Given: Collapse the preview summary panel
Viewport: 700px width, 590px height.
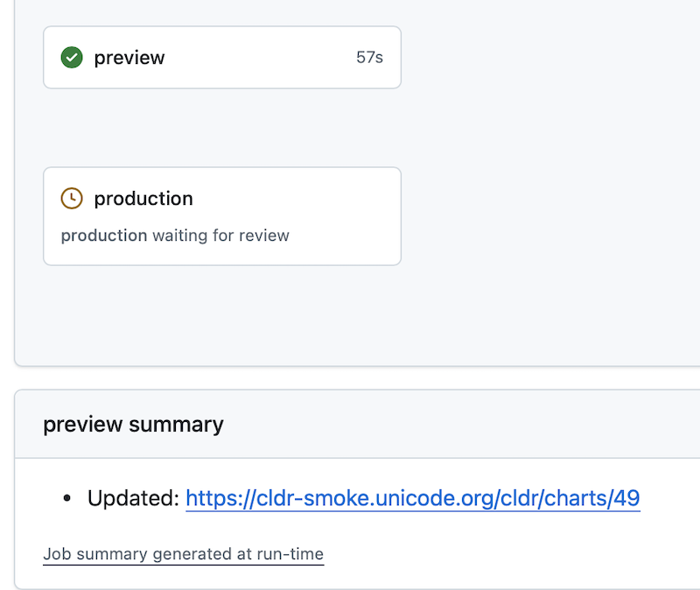Looking at the screenshot, I should click(x=133, y=424).
